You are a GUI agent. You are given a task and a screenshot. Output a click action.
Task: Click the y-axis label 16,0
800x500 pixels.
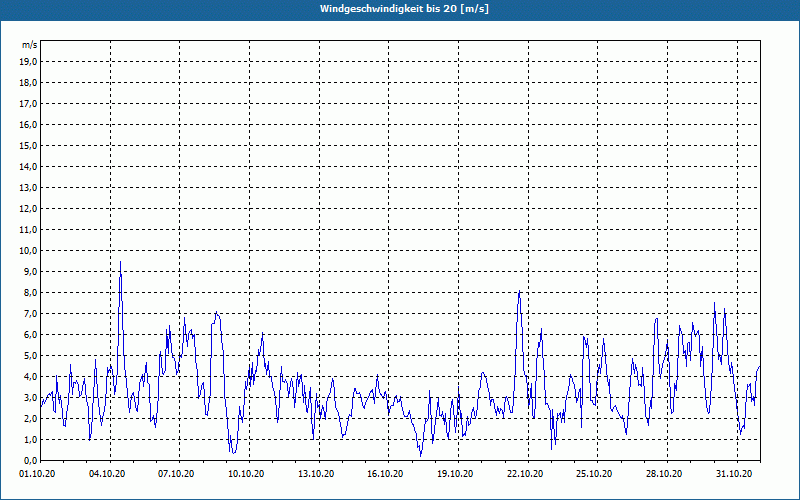tap(29, 124)
